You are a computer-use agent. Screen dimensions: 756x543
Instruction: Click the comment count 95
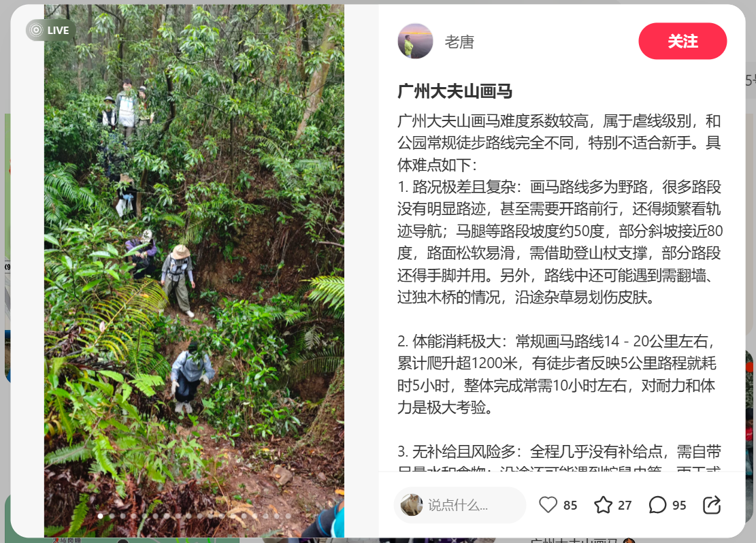pos(679,506)
